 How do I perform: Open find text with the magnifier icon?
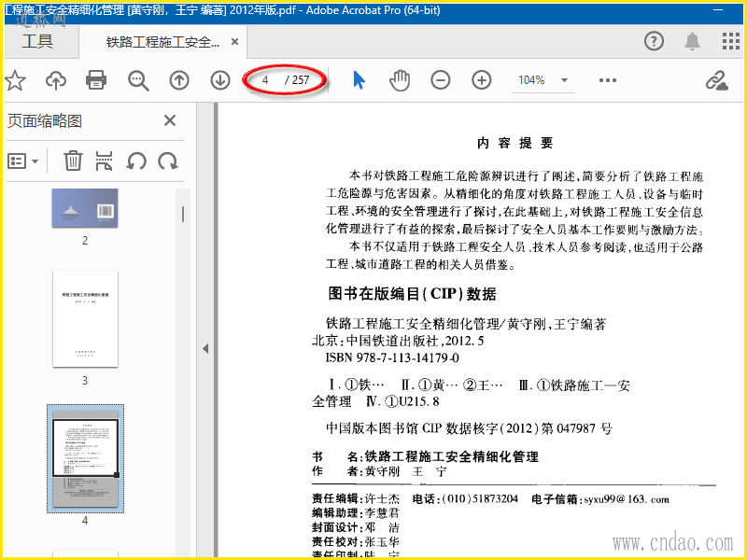point(138,80)
